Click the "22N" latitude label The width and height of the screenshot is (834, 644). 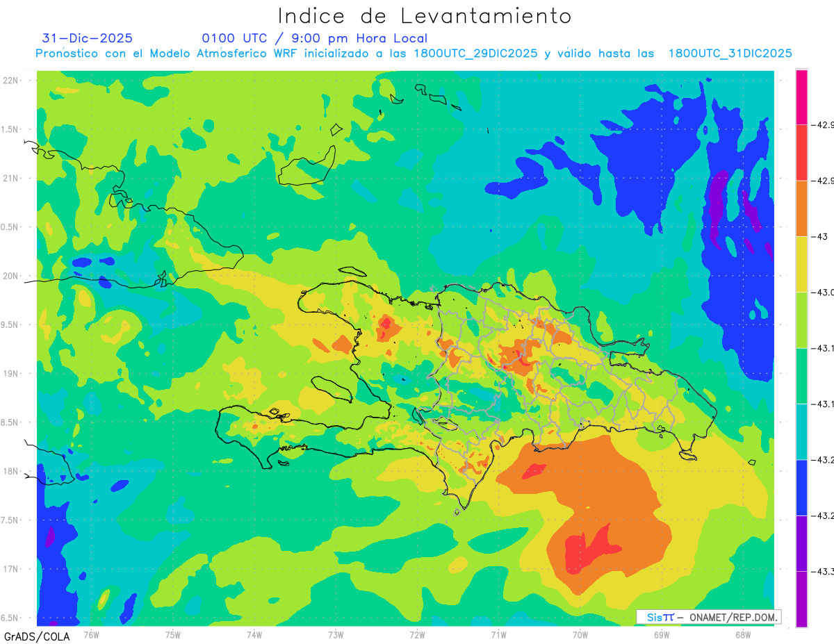click(12, 81)
